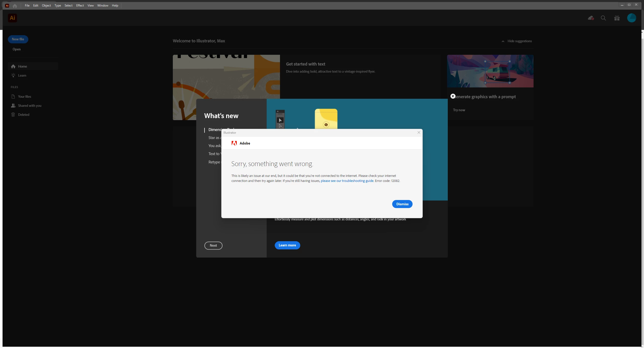Image resolution: width=644 pixels, height=348 pixels.
Task: Open the user profile avatar
Action: tap(631, 18)
